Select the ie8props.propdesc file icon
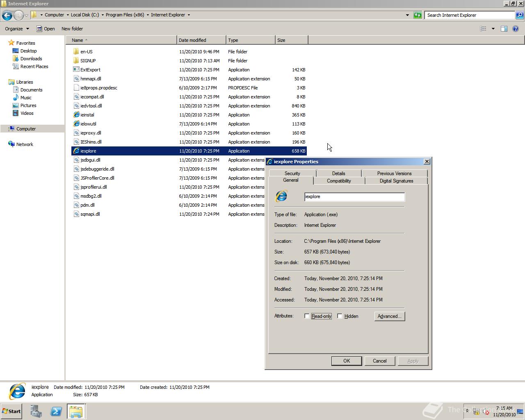Image resolution: width=525 pixels, height=420 pixels. click(x=76, y=88)
